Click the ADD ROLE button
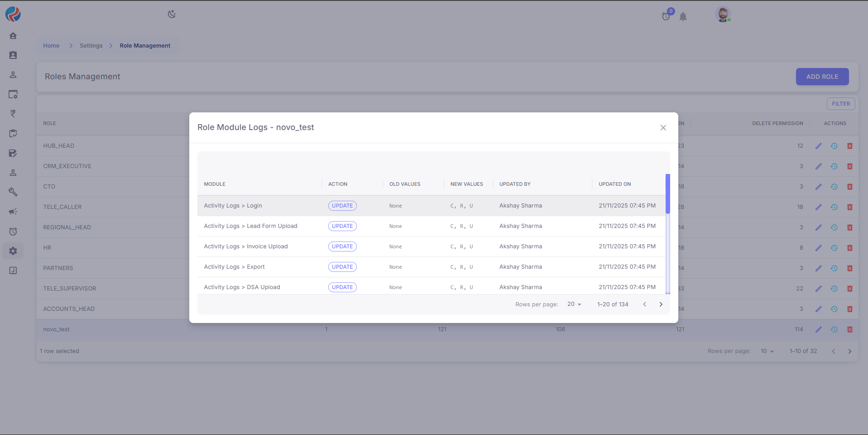Viewport: 868px width, 435px height. (x=822, y=77)
